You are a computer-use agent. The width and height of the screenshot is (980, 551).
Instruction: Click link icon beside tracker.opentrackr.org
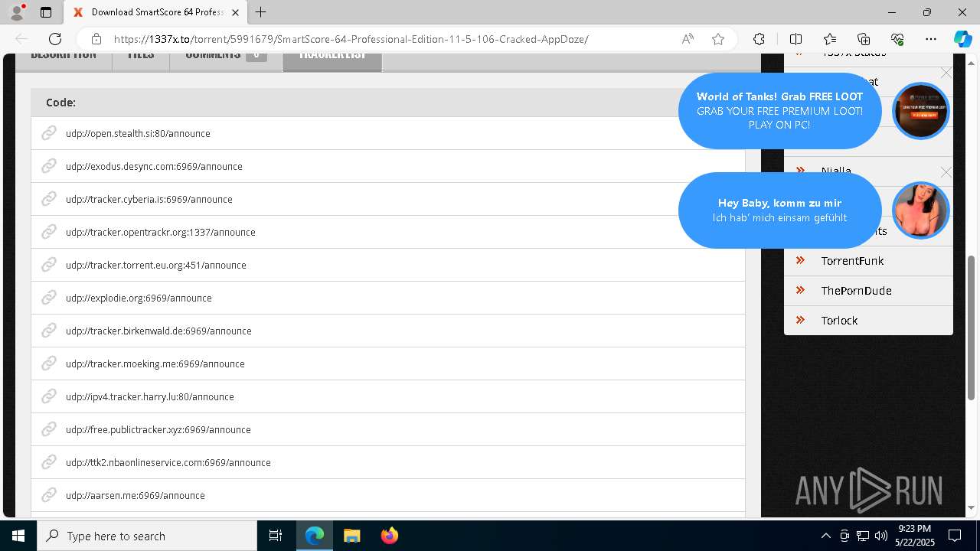pyautogui.click(x=49, y=232)
